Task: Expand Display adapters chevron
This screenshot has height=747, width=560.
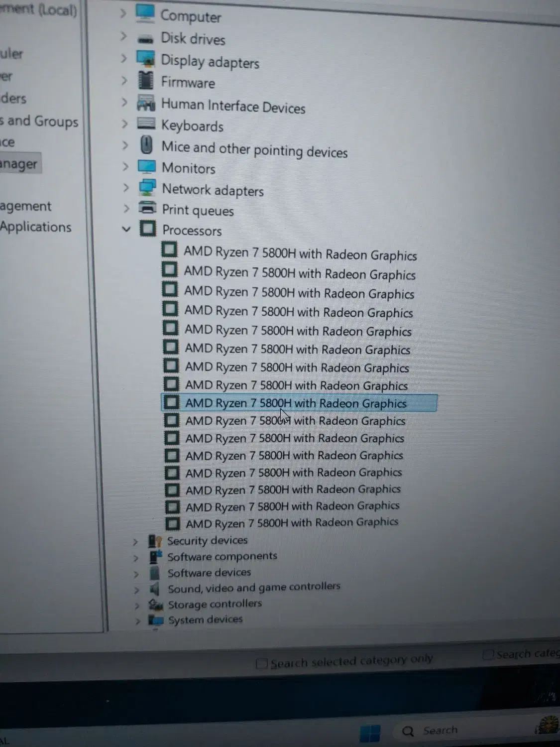Action: (124, 59)
